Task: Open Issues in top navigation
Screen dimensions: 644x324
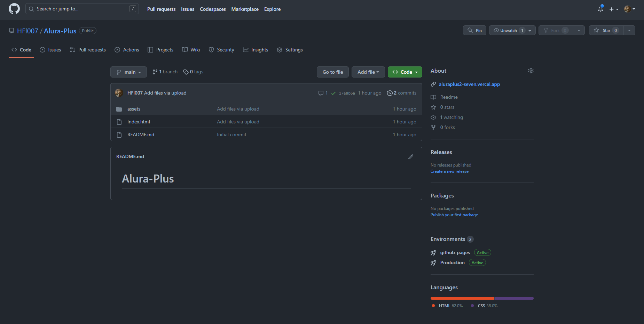Action: click(x=188, y=9)
